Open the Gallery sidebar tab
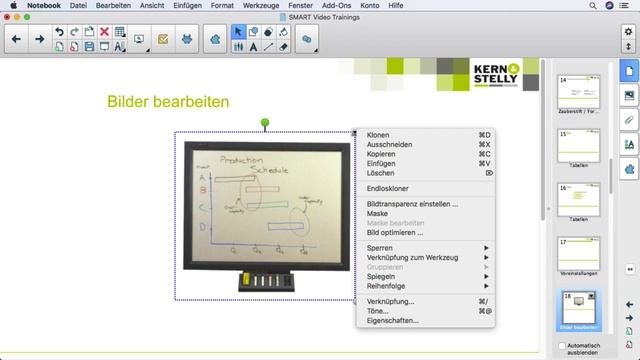Screen dimensions: 640x360 click(x=629, y=96)
